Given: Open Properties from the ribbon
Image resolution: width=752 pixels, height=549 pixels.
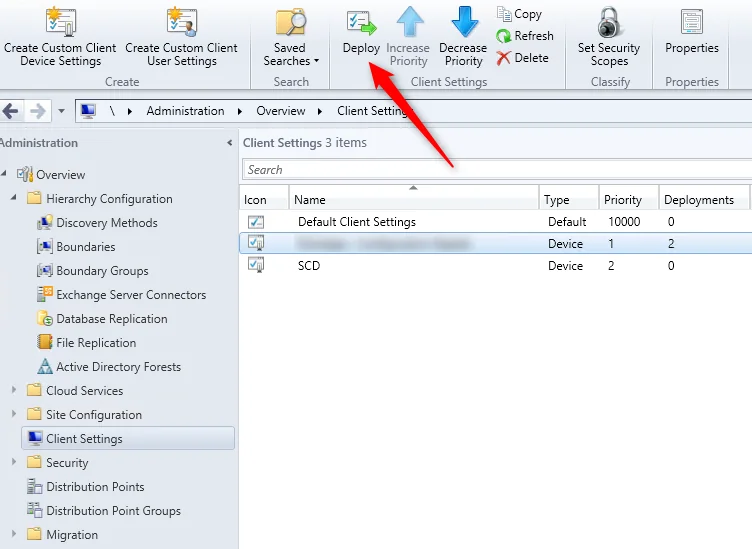Looking at the screenshot, I should pos(692,31).
